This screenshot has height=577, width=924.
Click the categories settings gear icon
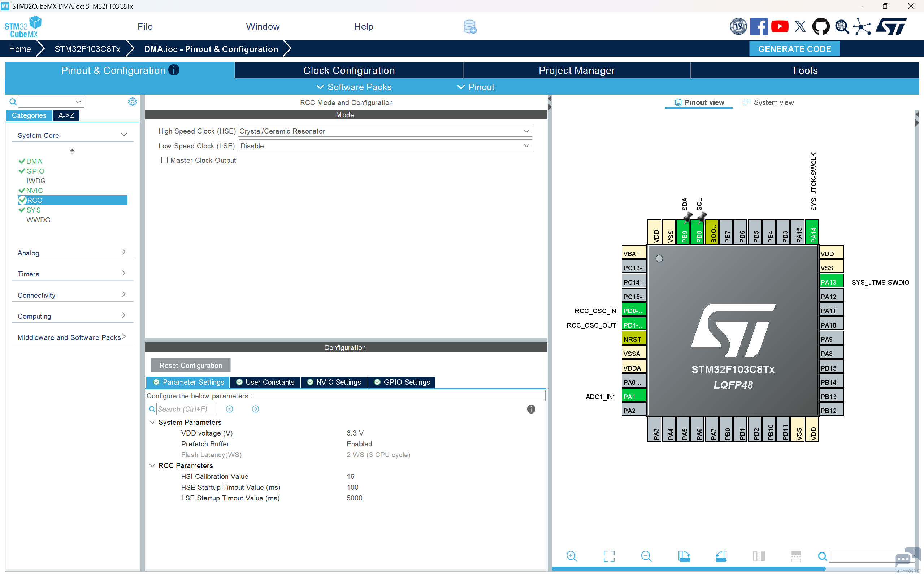[x=132, y=101]
